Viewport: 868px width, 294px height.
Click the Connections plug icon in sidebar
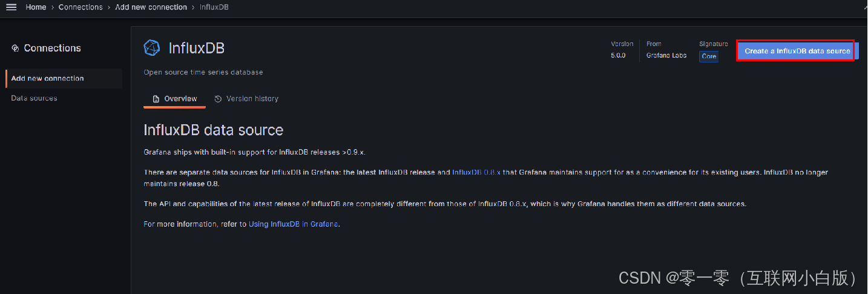(x=15, y=48)
